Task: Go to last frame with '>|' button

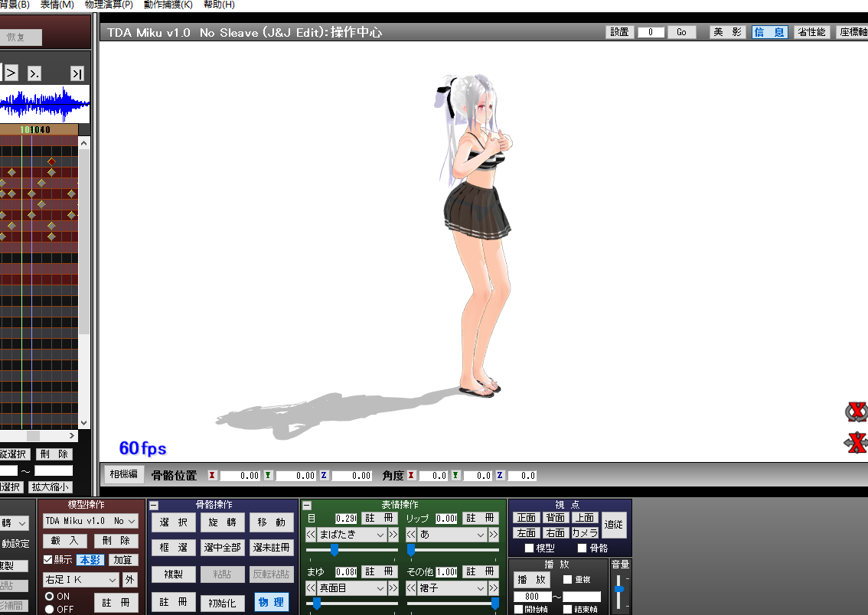Action: [x=77, y=73]
